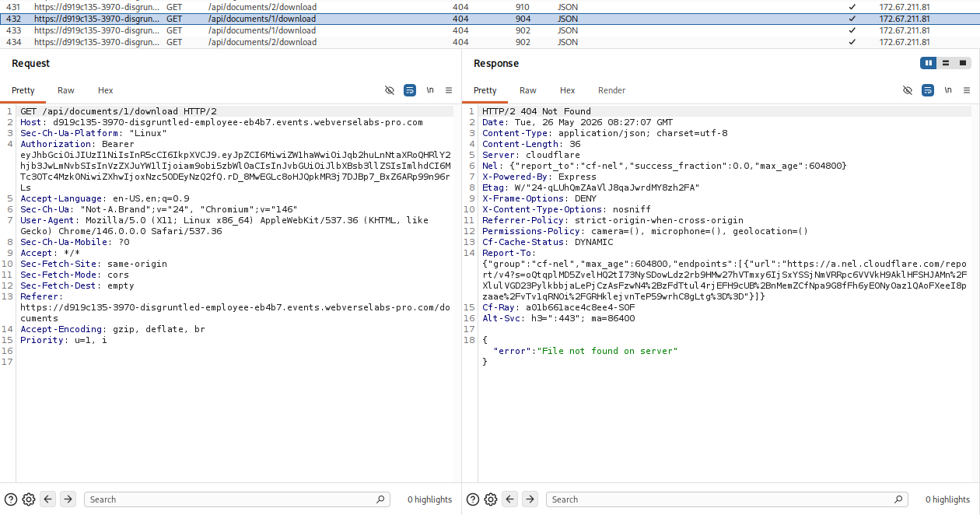Click the User-Agent header name
Viewport: 980px width, 515px height.
click(46, 220)
